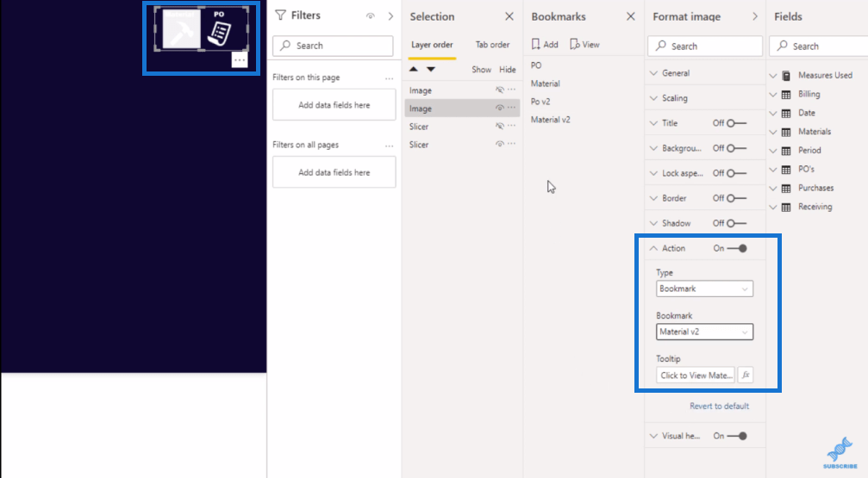Expand the Purchases table

click(x=773, y=188)
